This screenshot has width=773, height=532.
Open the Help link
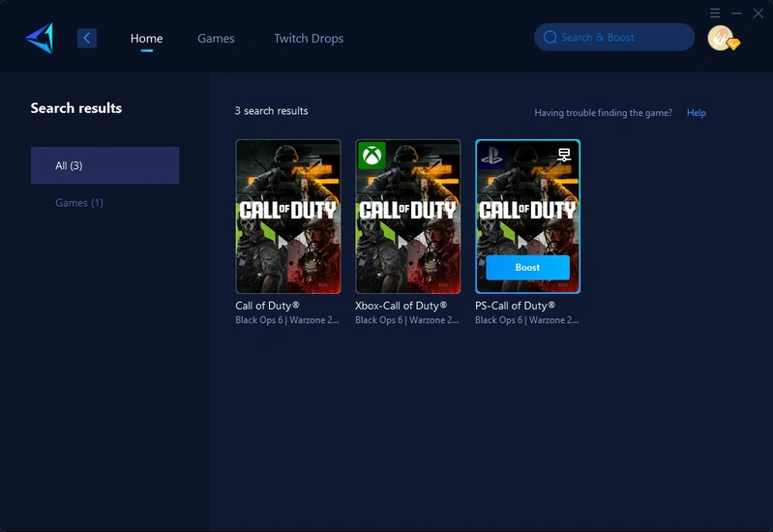(x=696, y=113)
